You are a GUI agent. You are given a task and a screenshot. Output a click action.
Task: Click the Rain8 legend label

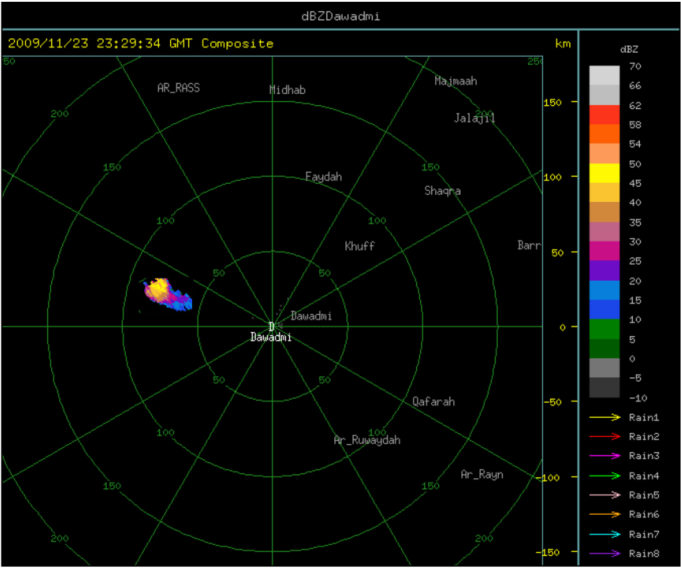(x=644, y=554)
